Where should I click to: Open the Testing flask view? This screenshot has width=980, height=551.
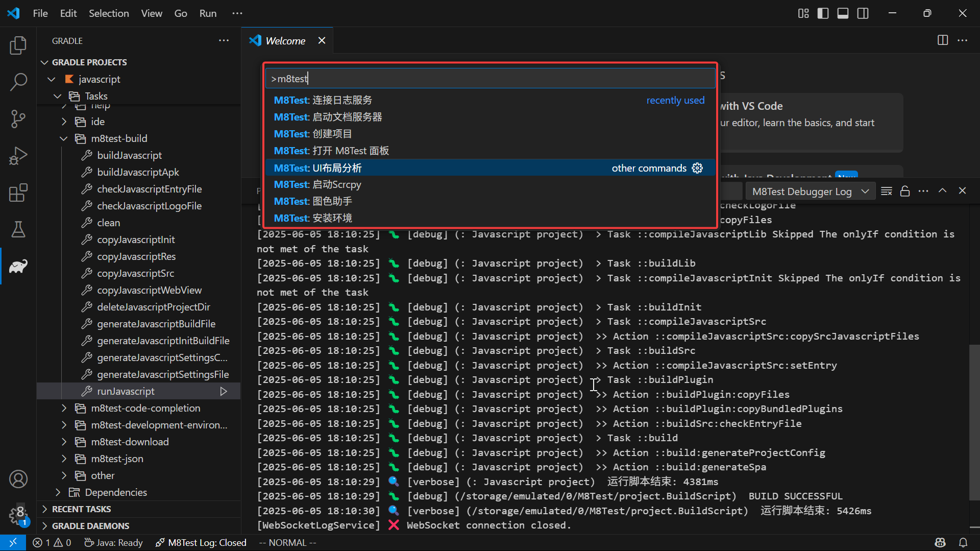pyautogui.click(x=18, y=229)
